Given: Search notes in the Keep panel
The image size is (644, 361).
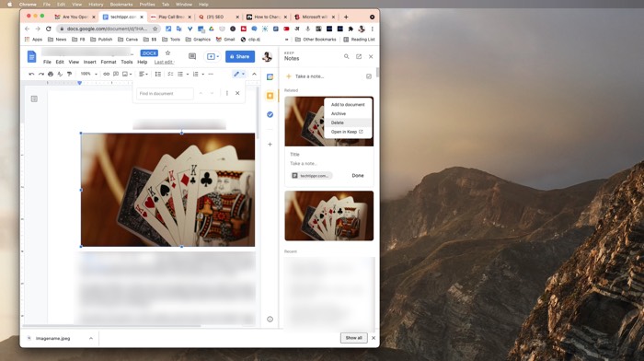Looking at the screenshot, I should coord(346,57).
